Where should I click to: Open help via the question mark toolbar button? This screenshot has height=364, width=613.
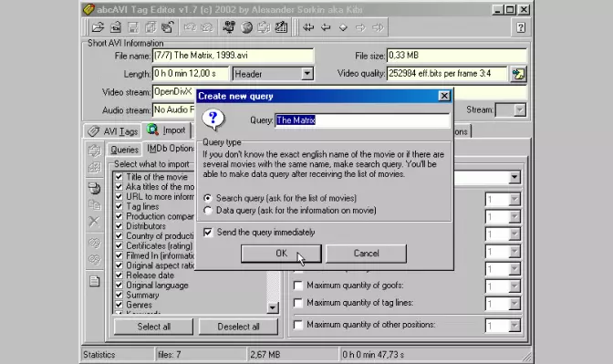coord(521,27)
